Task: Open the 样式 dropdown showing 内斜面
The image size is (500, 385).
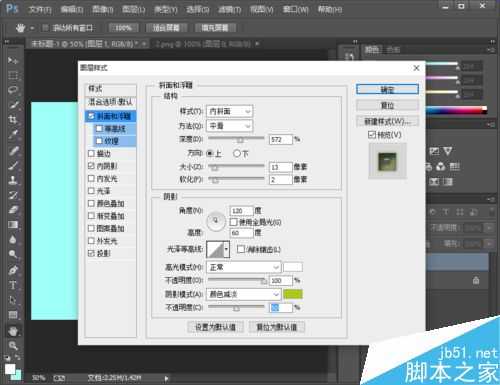Action: pos(230,111)
